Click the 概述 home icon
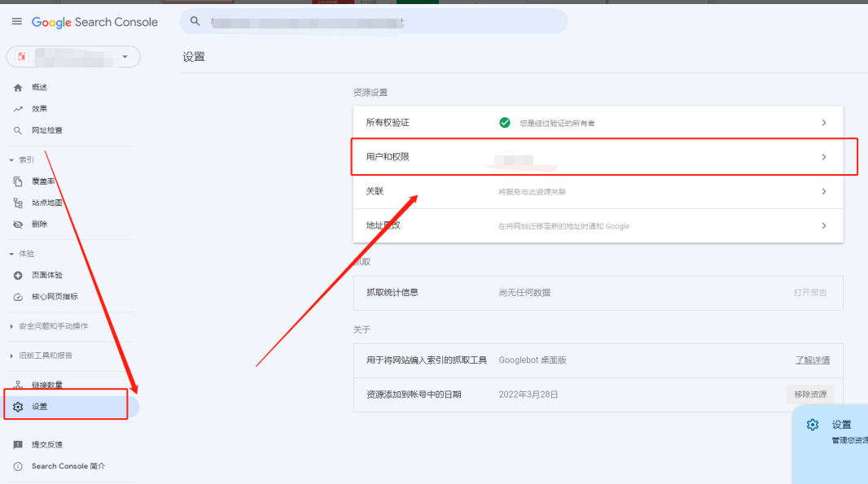Screen dimensions: 868x484 [18, 88]
